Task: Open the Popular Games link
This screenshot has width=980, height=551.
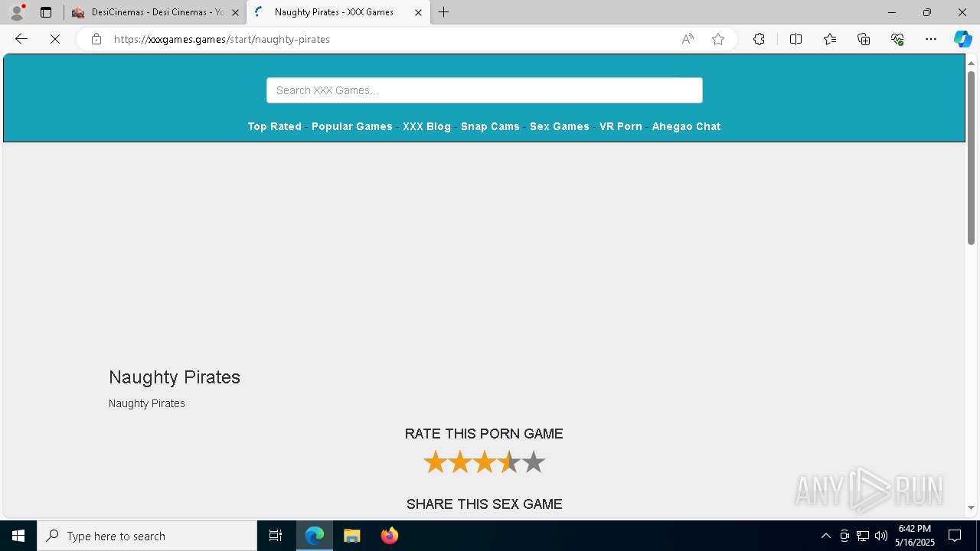Action: (352, 126)
